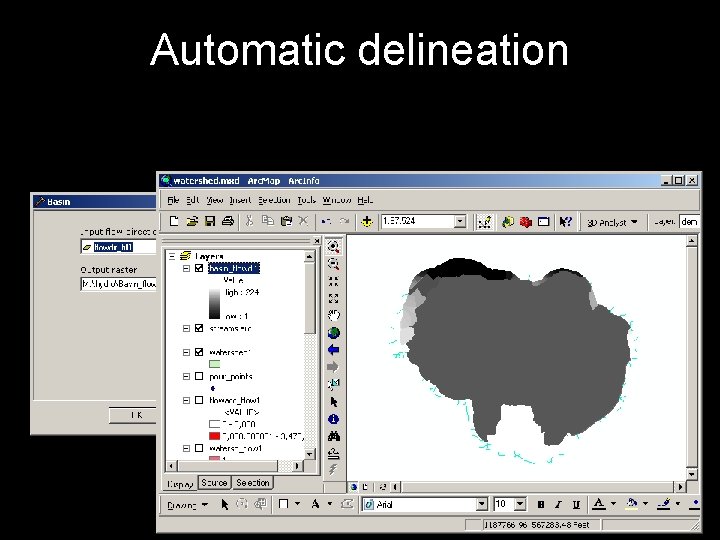Open the Editor toolbar icon
The image size is (720, 540).
click(485, 222)
